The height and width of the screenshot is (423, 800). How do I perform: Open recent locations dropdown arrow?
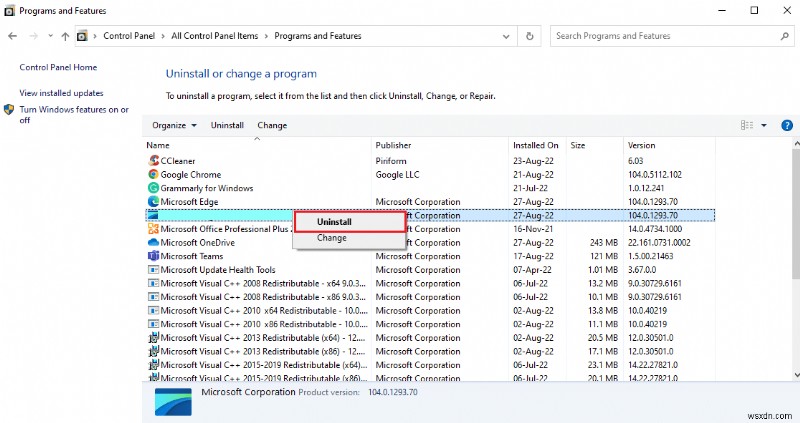50,36
